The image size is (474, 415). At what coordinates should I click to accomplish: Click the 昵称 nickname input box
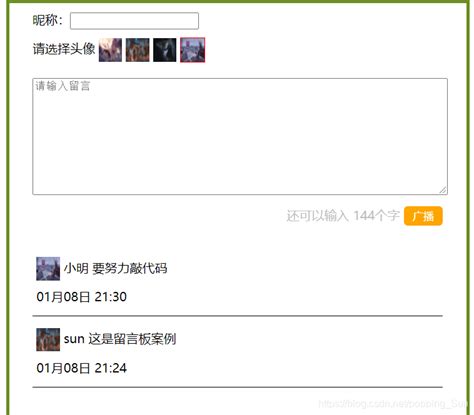coord(134,21)
